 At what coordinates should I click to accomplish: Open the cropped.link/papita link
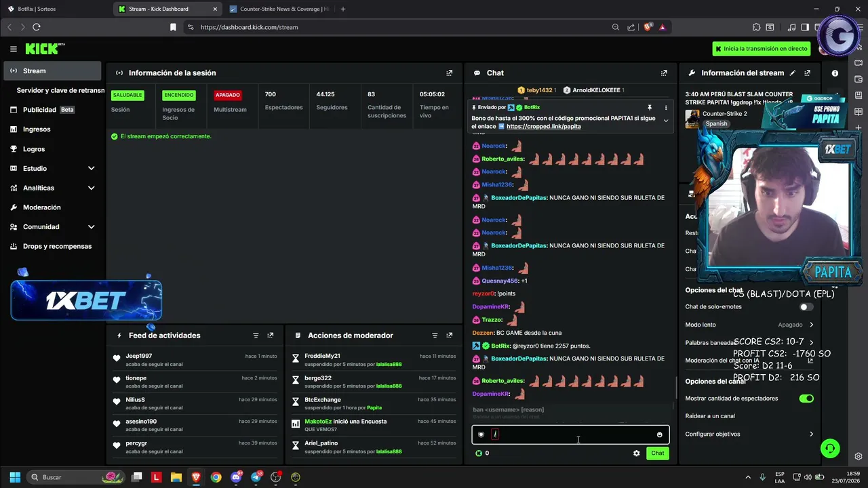[543, 126]
